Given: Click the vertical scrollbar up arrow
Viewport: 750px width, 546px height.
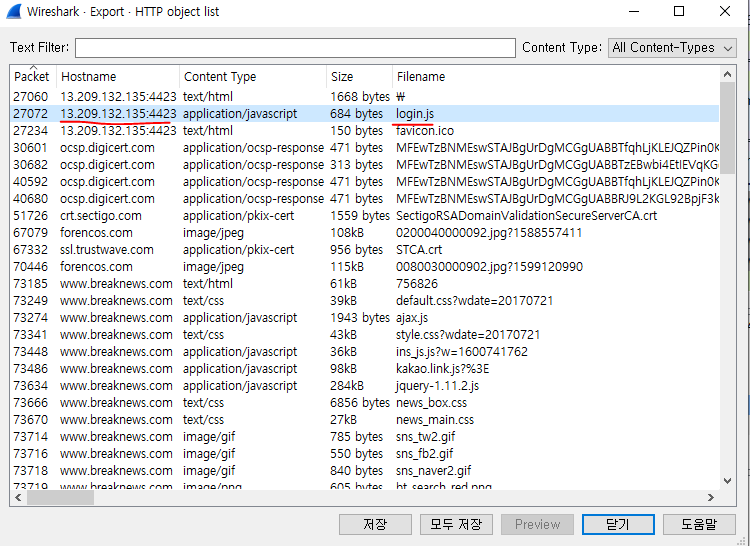Looking at the screenshot, I should (x=728, y=74).
